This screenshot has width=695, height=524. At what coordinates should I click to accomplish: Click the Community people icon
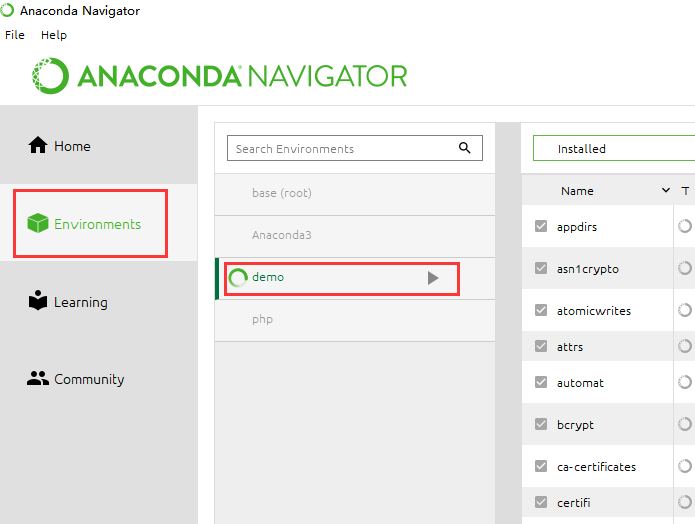point(38,378)
